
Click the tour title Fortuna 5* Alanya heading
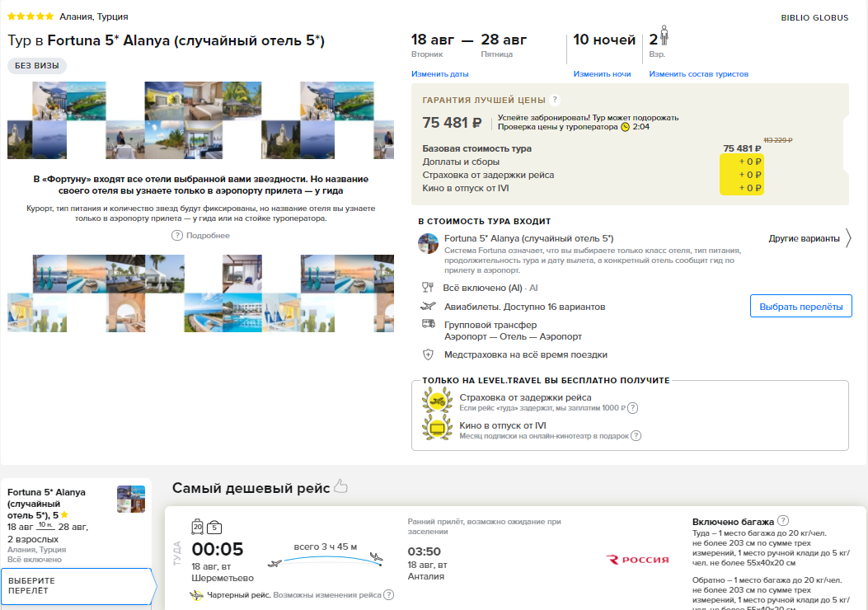(x=166, y=40)
